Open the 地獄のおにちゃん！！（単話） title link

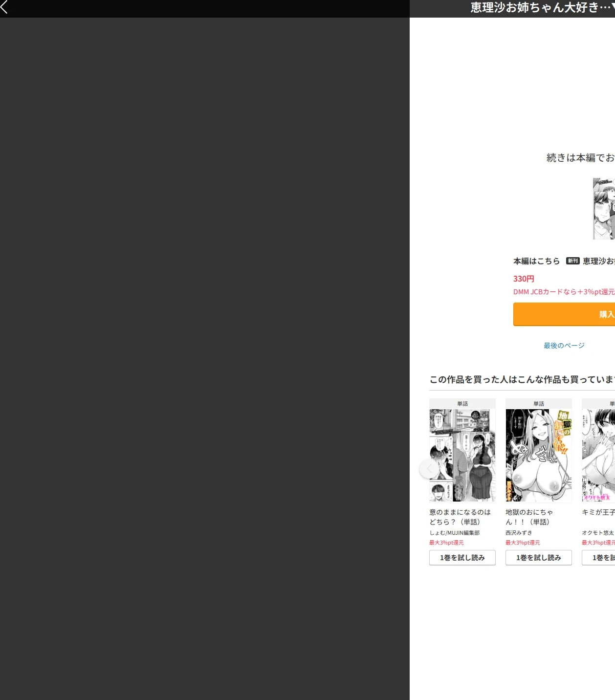point(529,517)
